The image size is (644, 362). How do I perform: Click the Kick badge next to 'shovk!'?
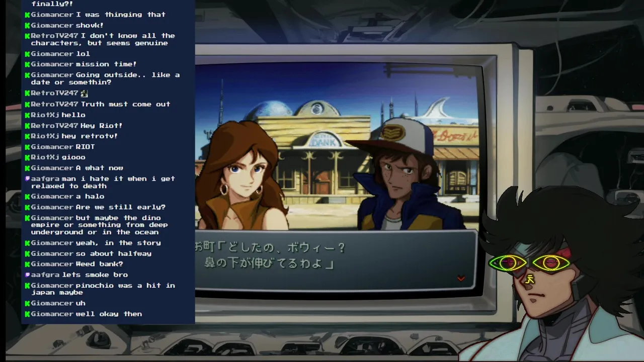pyautogui.click(x=28, y=26)
